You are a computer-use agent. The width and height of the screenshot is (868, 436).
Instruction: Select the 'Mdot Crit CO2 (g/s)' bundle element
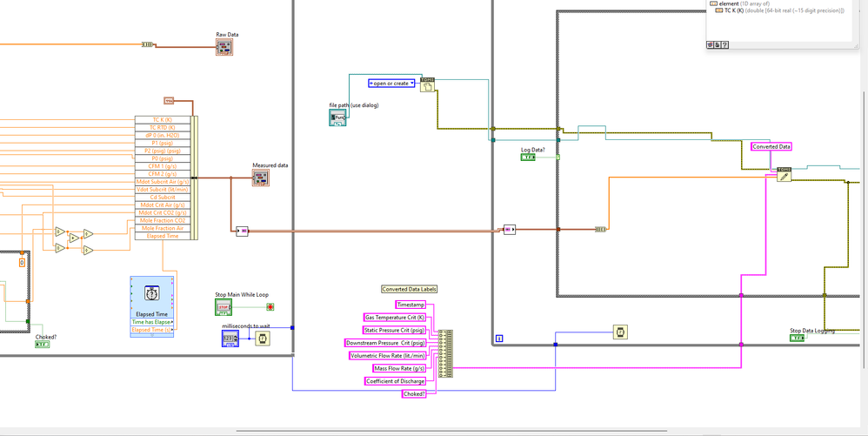tap(162, 212)
